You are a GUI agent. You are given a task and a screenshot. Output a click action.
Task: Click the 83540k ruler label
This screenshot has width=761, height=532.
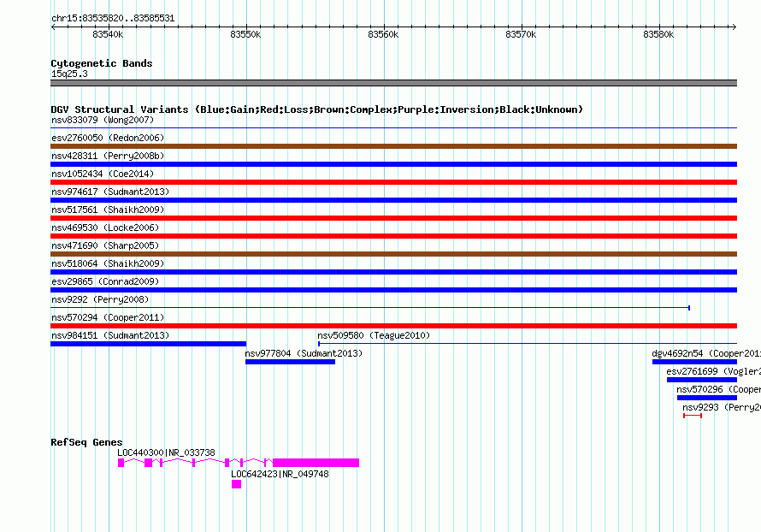(108, 34)
